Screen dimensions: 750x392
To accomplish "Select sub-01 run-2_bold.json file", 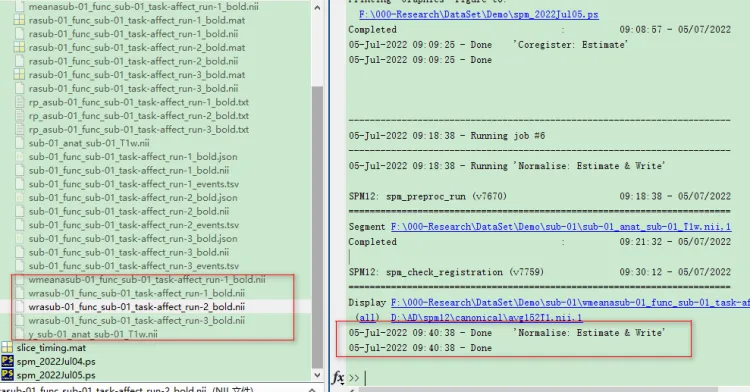I will (133, 197).
